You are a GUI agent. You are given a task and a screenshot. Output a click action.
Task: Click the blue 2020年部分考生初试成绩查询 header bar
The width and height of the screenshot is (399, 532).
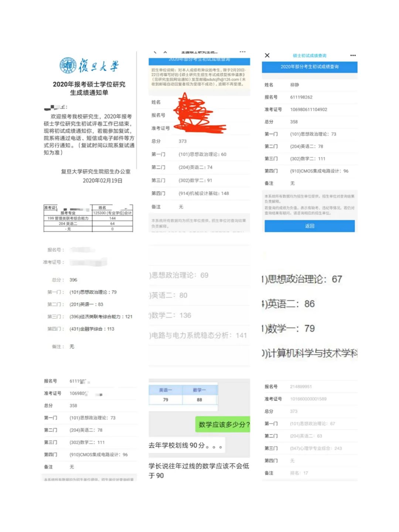point(310,67)
